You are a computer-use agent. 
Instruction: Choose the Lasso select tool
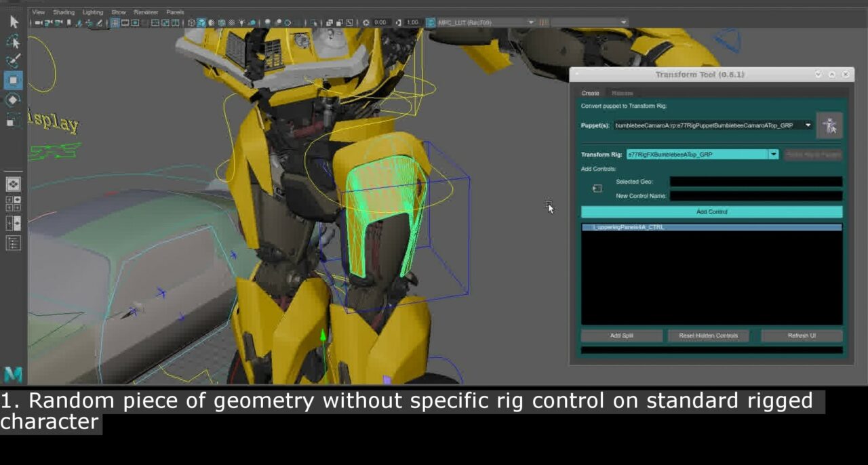tap(14, 41)
